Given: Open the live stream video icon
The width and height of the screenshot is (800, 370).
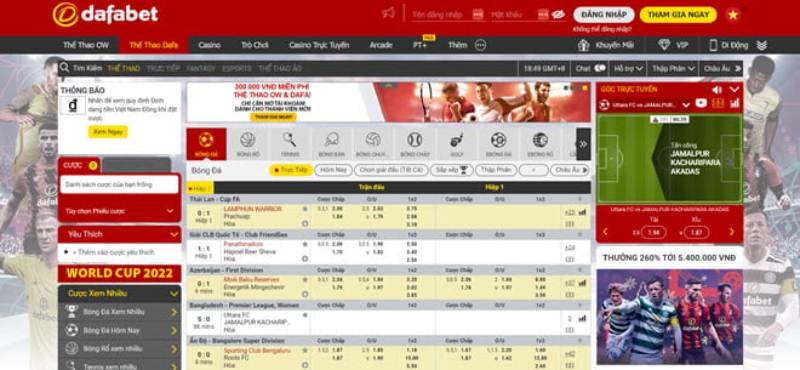Looking at the screenshot, I should [701, 104].
